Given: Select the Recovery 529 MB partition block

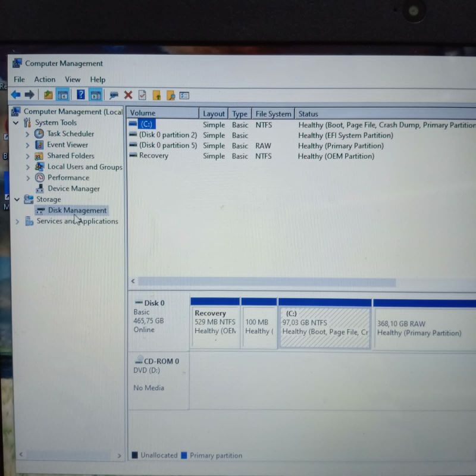Looking at the screenshot, I should pyautogui.click(x=215, y=326).
